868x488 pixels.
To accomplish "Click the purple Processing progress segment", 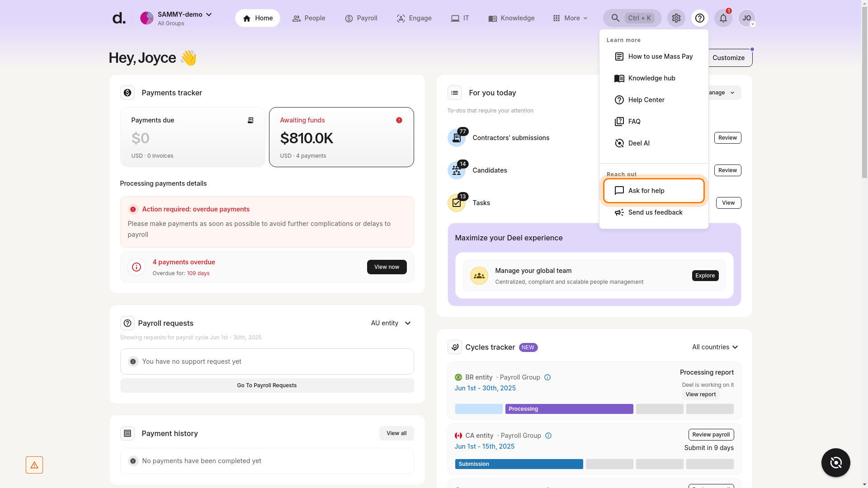I will [569, 409].
